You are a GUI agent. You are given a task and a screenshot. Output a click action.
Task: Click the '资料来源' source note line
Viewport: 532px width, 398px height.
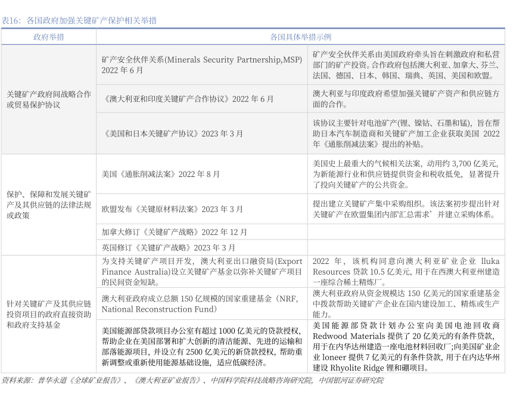[x=192, y=380]
